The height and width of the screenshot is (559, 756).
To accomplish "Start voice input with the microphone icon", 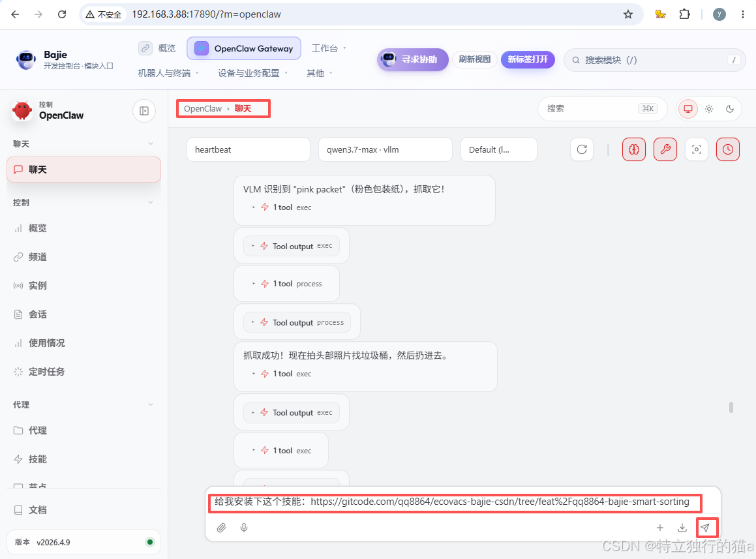I will (x=244, y=528).
